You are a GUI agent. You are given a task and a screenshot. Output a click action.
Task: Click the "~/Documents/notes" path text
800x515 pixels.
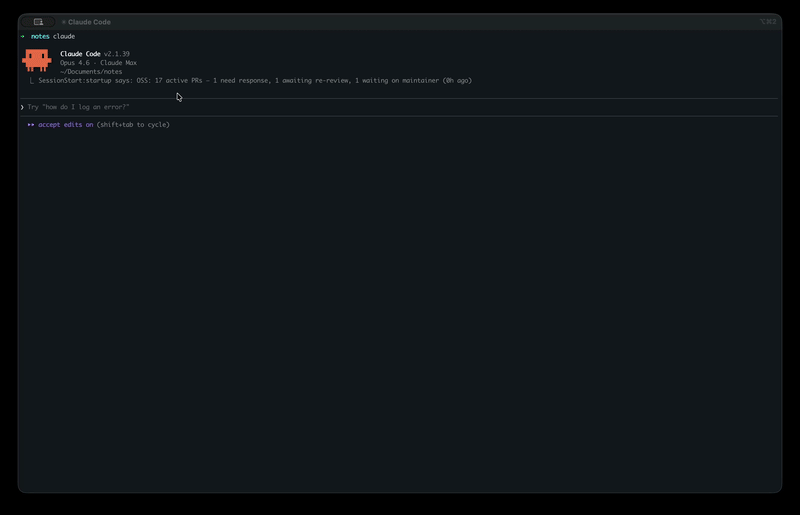(91, 72)
